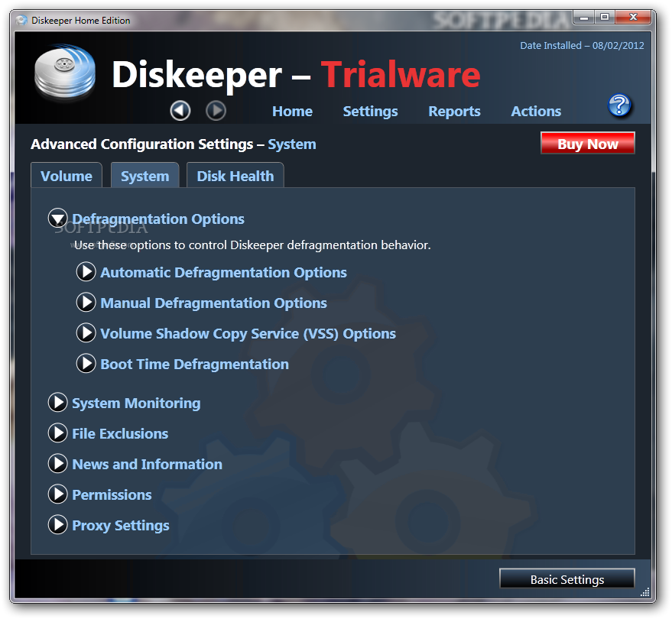This screenshot has height=619, width=672.
Task: Open the File Exclusions section link
Action: (x=120, y=433)
